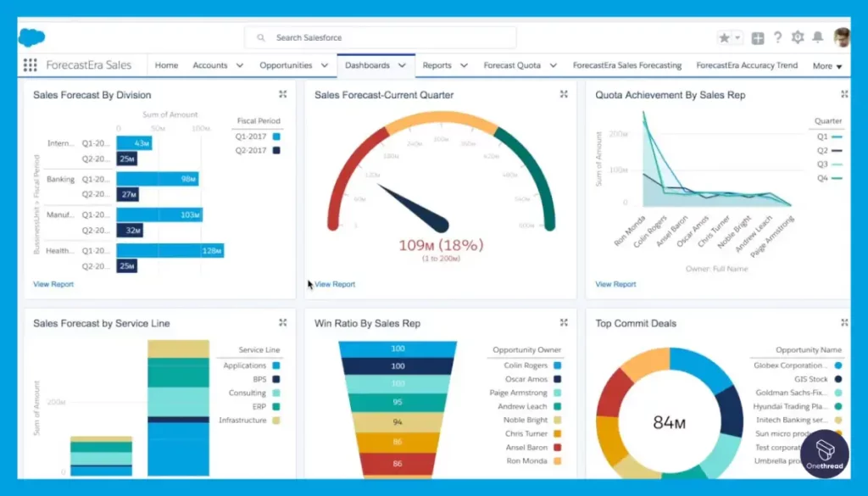Click the 128M Health Q1 bar
Screen dimensions: 868x496
pos(170,250)
